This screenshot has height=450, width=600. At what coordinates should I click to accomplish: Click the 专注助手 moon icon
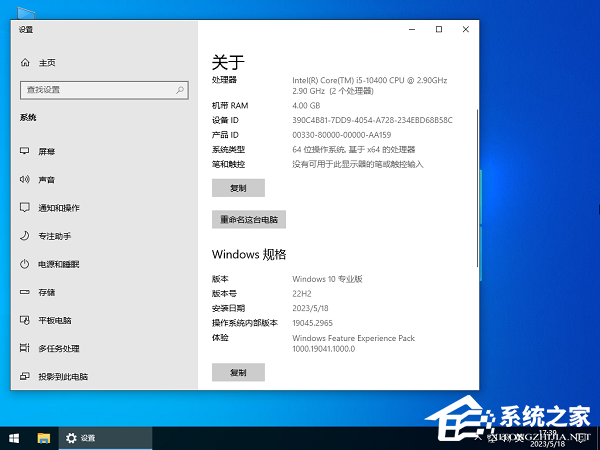[x=25, y=236]
